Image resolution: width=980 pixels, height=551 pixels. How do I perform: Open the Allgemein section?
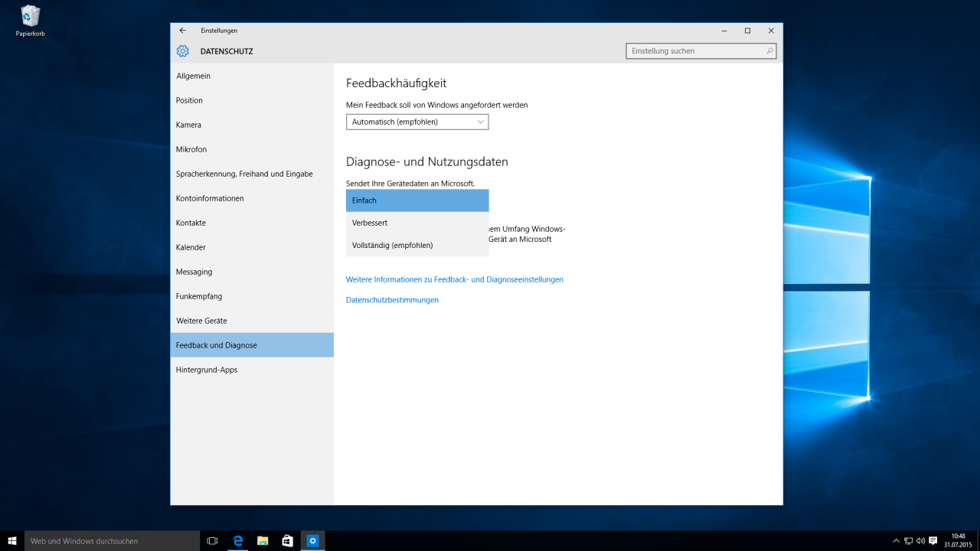tap(252, 76)
